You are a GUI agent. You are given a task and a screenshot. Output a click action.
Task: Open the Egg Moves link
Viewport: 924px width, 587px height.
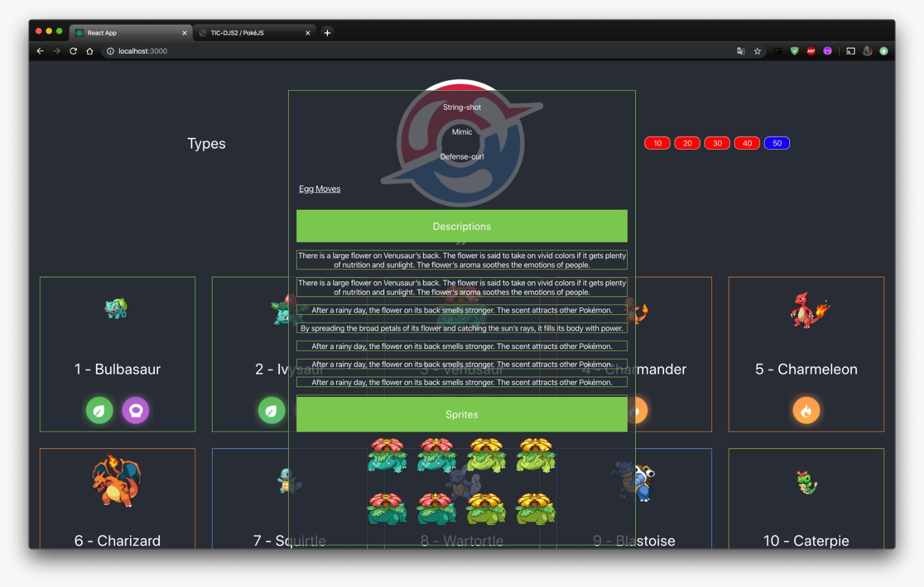(319, 189)
